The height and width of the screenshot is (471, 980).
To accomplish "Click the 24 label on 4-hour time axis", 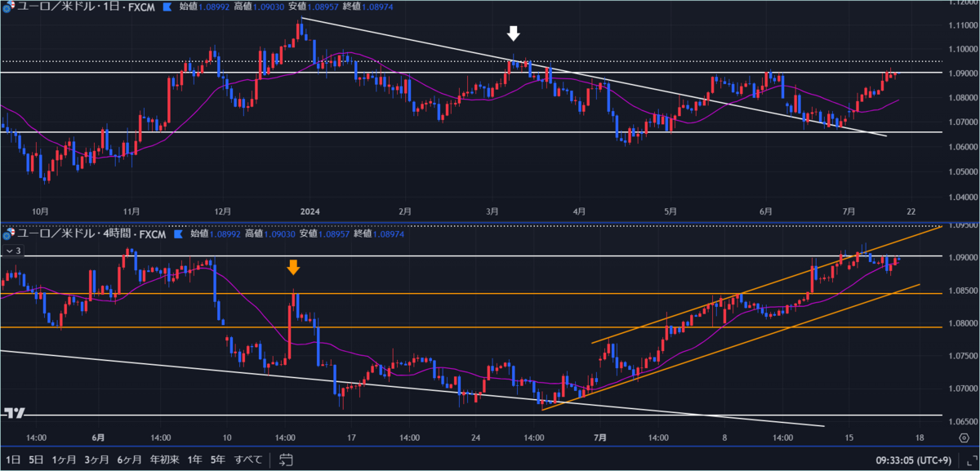I will [x=475, y=438].
